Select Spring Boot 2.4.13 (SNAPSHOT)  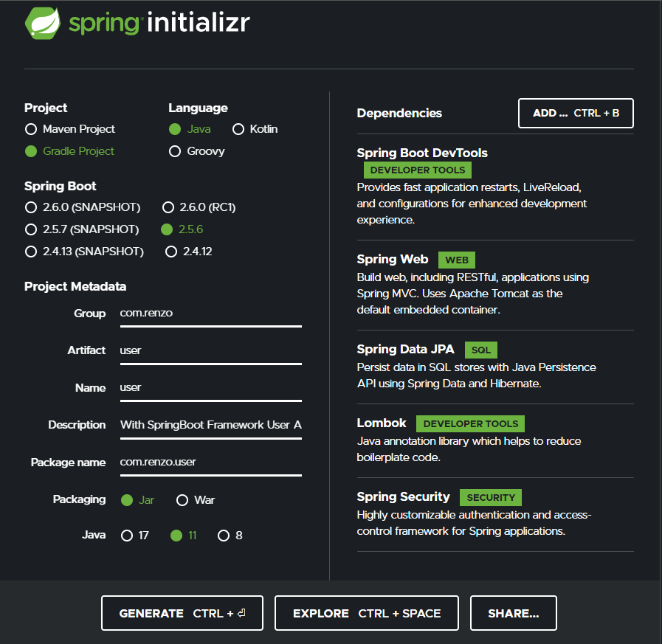coord(31,252)
